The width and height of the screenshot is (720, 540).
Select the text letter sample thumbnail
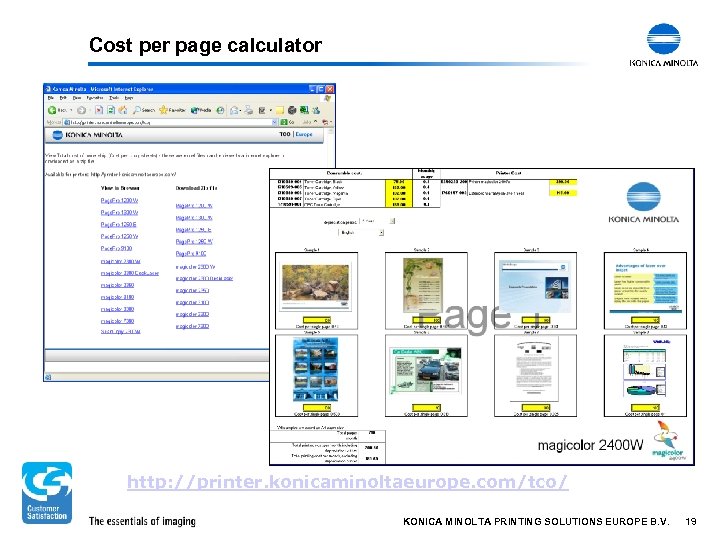535,371
